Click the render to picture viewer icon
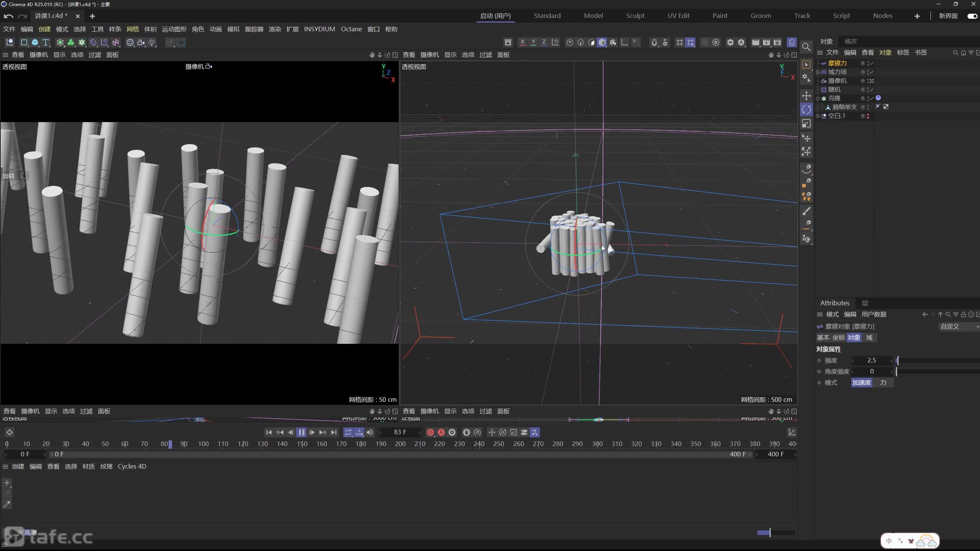The width and height of the screenshot is (980, 551). click(x=766, y=42)
